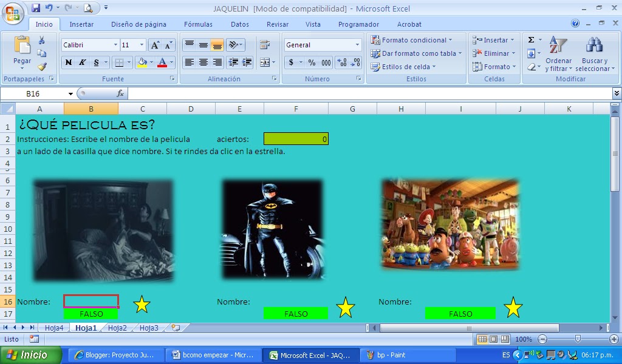Switch to the Fórmulas ribbon tab
622x364 pixels.
click(197, 24)
